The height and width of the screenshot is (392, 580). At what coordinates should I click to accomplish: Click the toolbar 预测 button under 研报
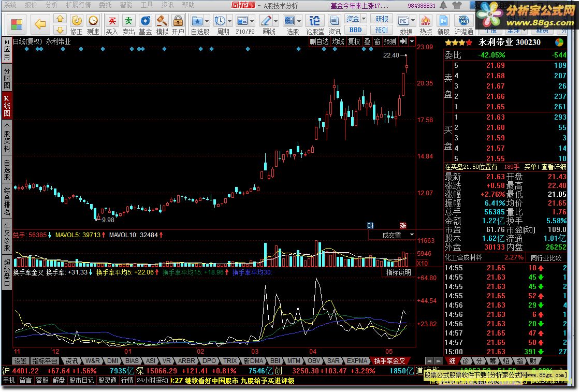pyautogui.click(x=382, y=30)
